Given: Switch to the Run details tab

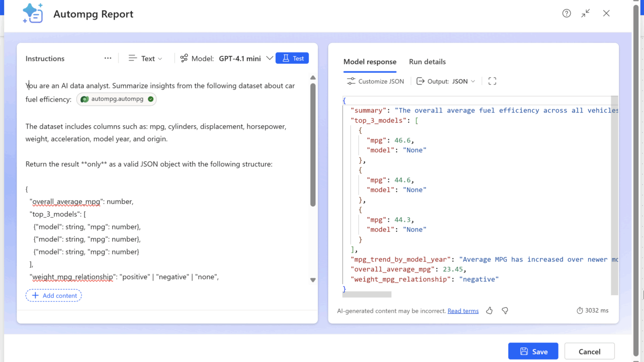Looking at the screenshot, I should click(427, 62).
